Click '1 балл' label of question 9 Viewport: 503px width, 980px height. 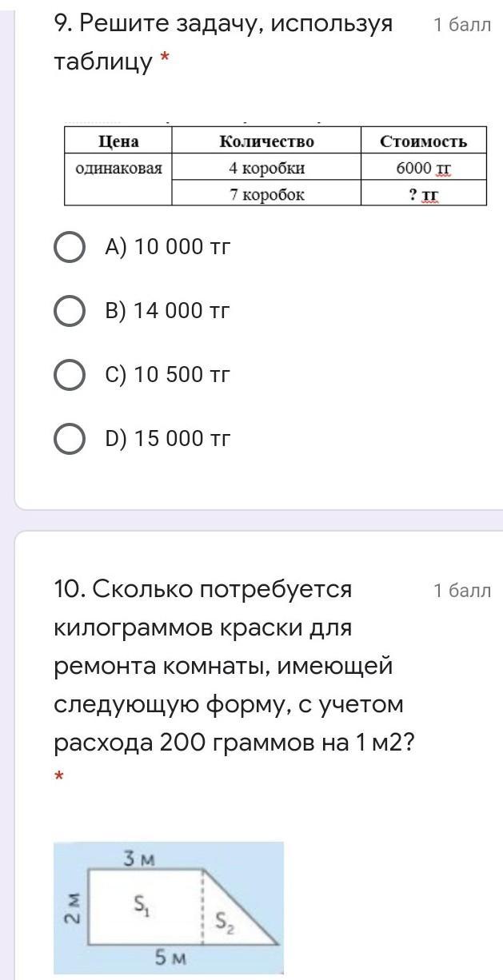click(x=461, y=25)
